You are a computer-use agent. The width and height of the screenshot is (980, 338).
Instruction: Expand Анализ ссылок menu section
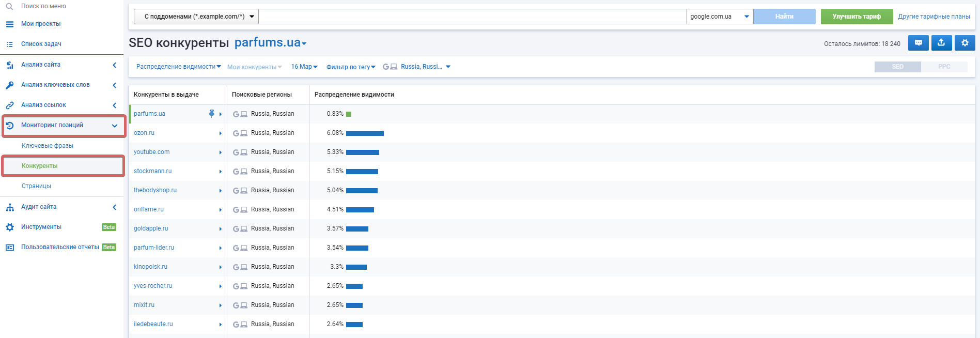(62, 105)
